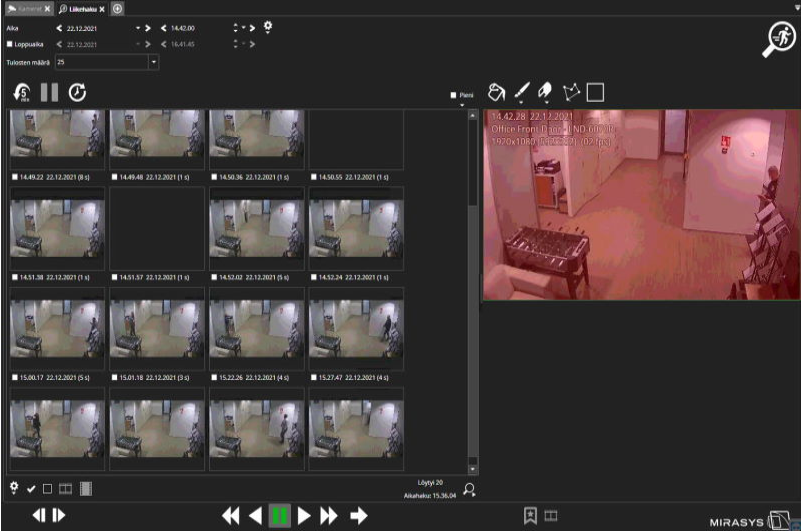Image resolution: width=803 pixels, height=532 pixels.
Task: Click the fast rewind playback button
Action: click(231, 515)
